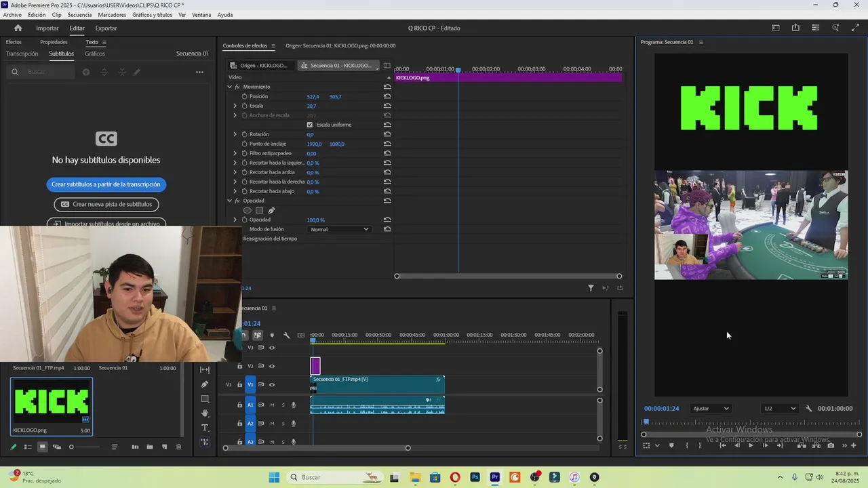Select the Hand tool

(205, 413)
